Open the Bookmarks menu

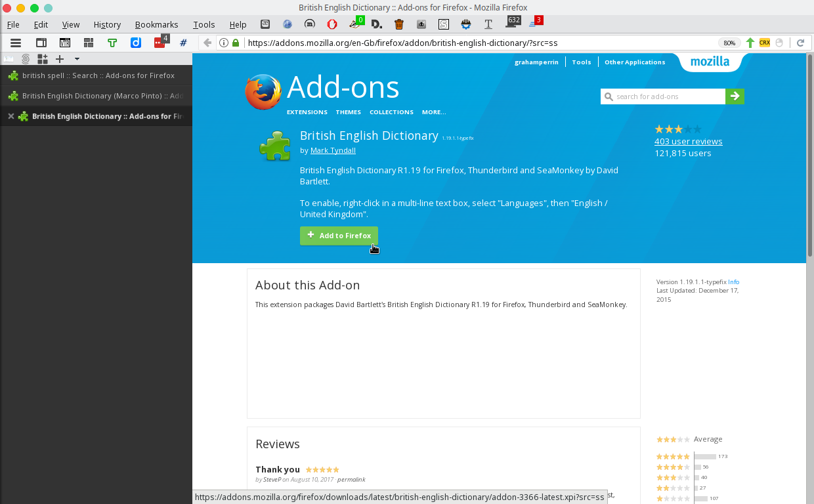pos(157,24)
